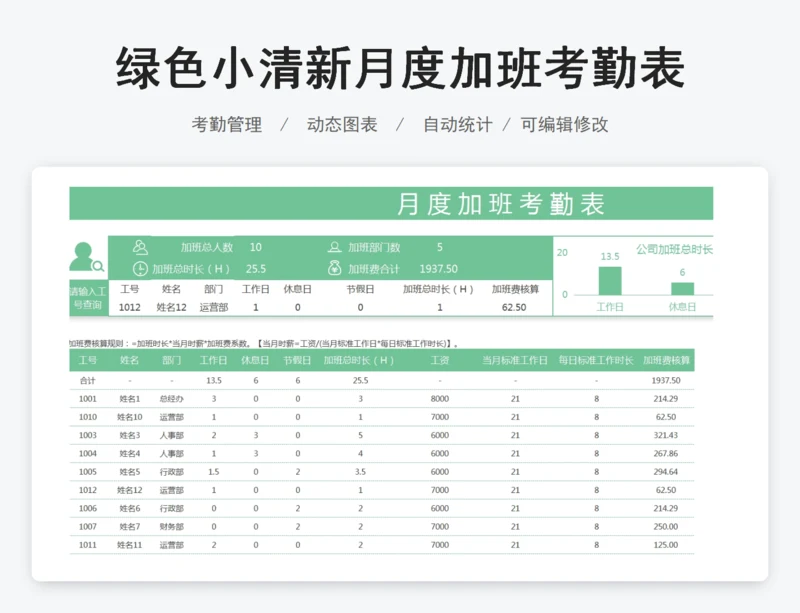Click the person icon beside 加班部门数
This screenshot has height=613, width=800.
tap(335, 248)
